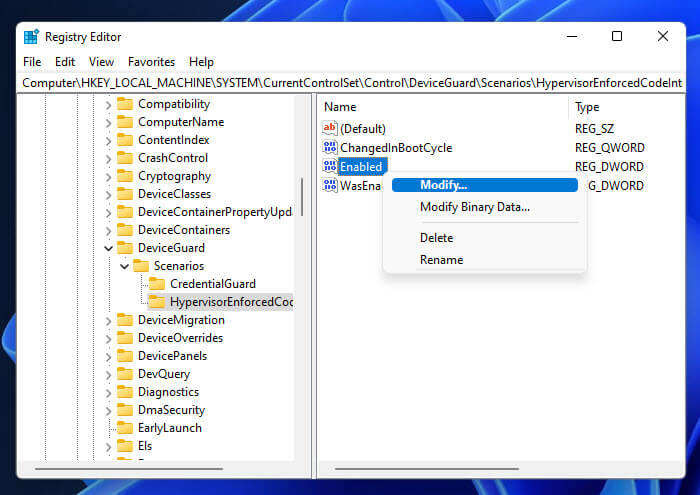The image size is (700, 495).
Task: Click the CredentialGuard folder icon
Action: (x=157, y=284)
